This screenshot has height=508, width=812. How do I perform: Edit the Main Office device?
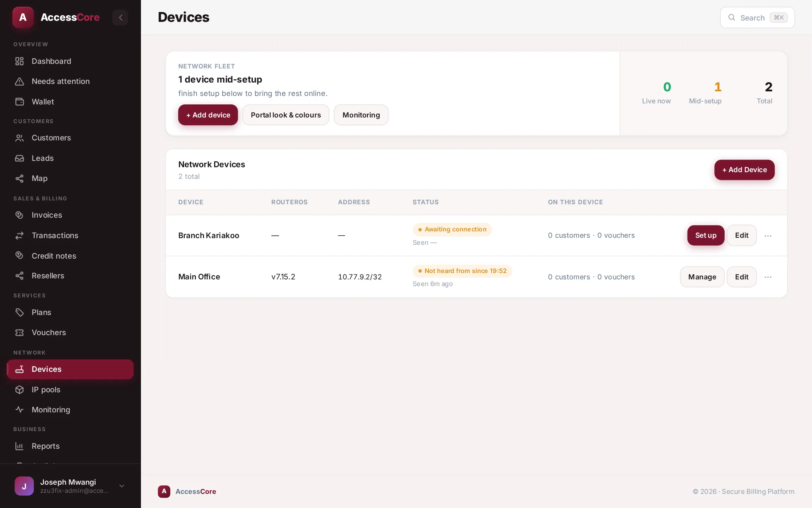point(742,277)
